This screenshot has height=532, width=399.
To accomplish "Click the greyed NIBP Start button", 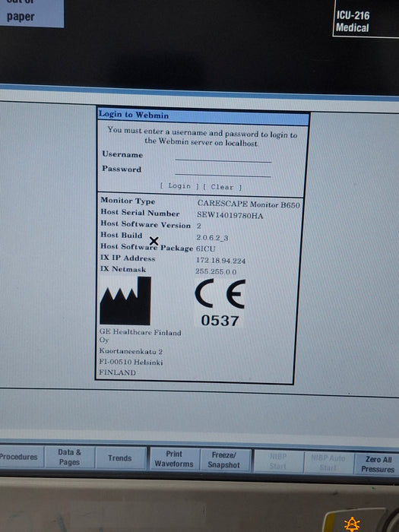I will tap(278, 461).
